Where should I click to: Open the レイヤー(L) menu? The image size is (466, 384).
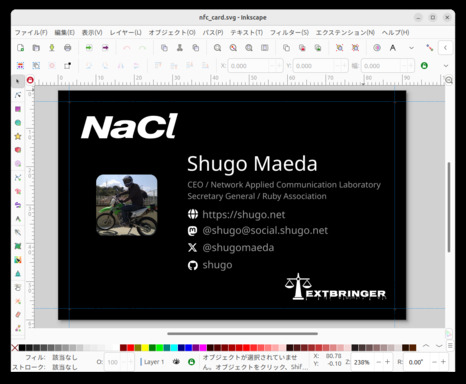pos(125,32)
